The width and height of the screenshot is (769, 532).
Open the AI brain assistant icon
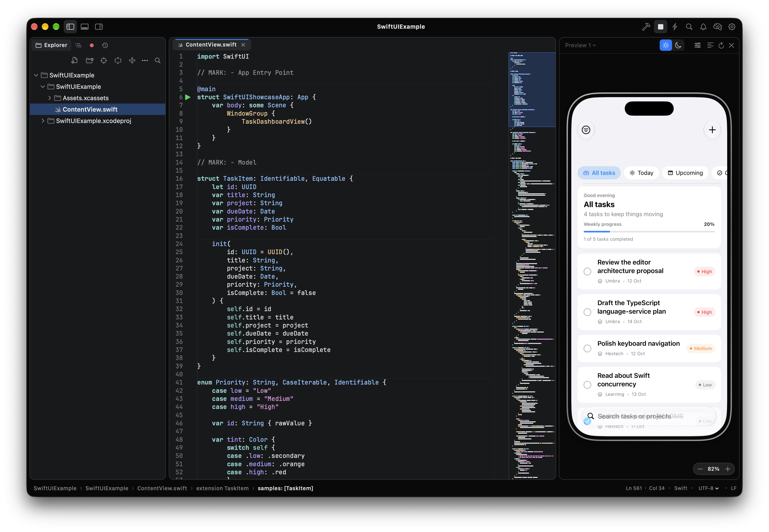tap(717, 27)
